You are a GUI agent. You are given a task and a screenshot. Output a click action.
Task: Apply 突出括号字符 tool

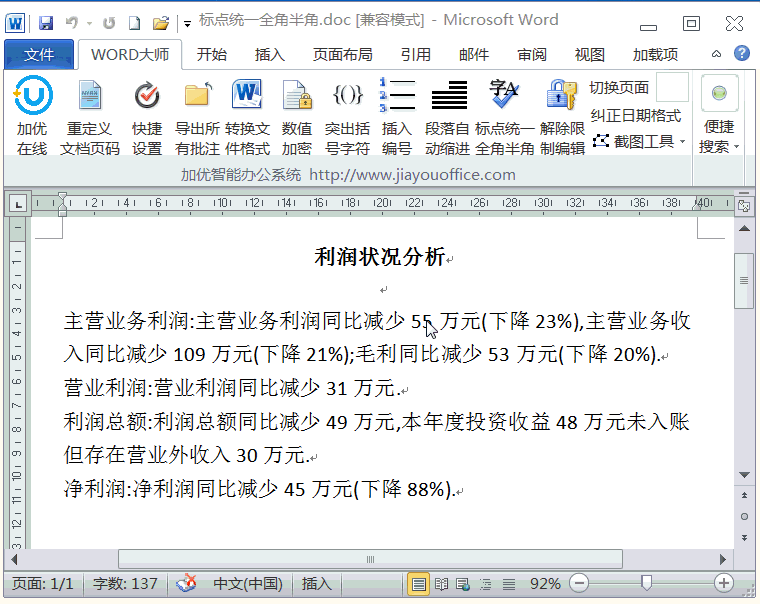(347, 116)
